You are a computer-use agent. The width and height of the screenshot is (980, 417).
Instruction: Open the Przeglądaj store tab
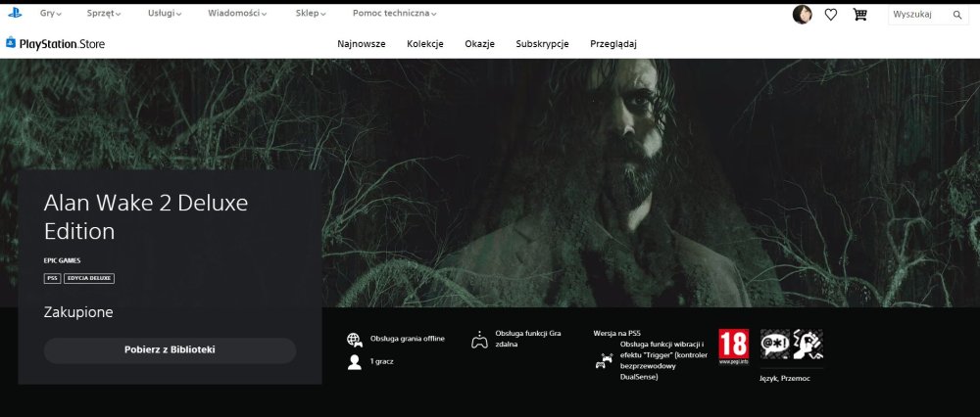pos(613,44)
